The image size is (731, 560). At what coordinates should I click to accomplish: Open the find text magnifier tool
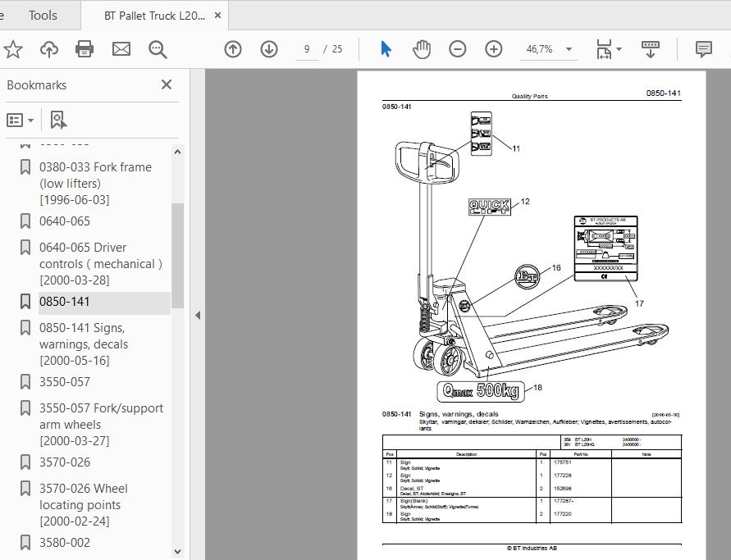(158, 49)
